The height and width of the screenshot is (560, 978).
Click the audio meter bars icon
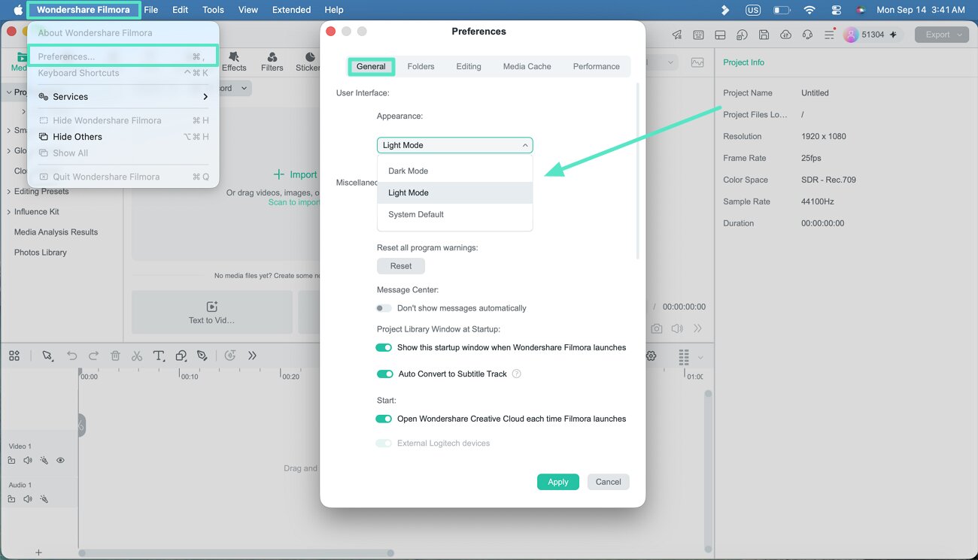[684, 356]
